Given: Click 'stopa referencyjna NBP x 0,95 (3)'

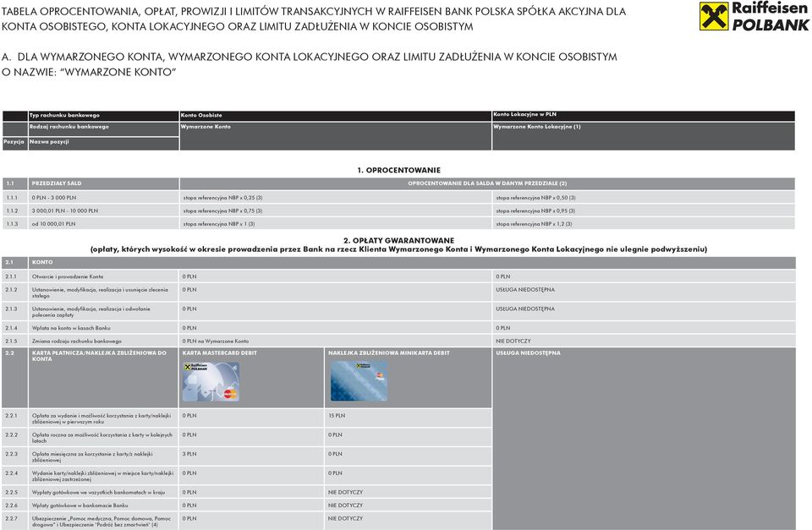Looking at the screenshot, I should point(535,210).
